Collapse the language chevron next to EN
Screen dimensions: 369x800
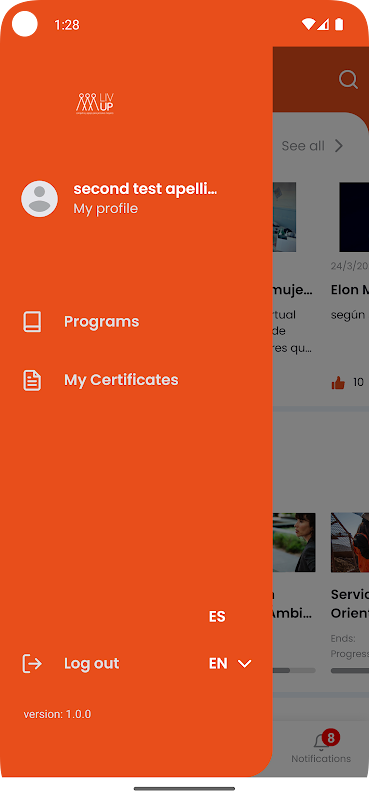pyautogui.click(x=245, y=663)
